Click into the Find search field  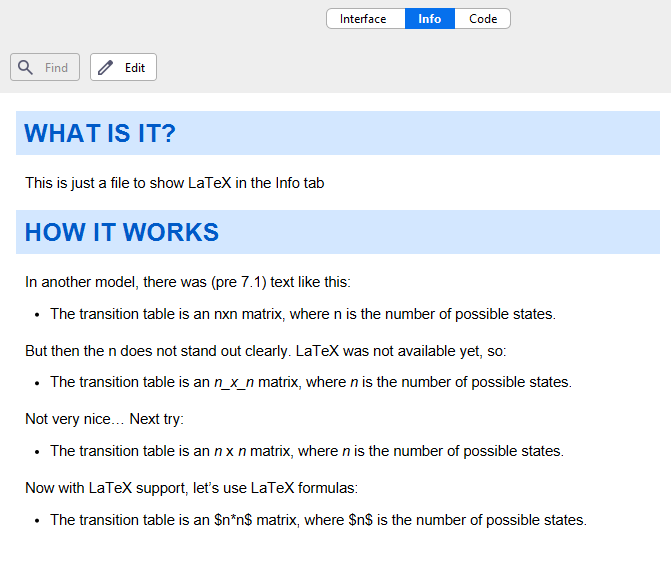pyautogui.click(x=45, y=67)
